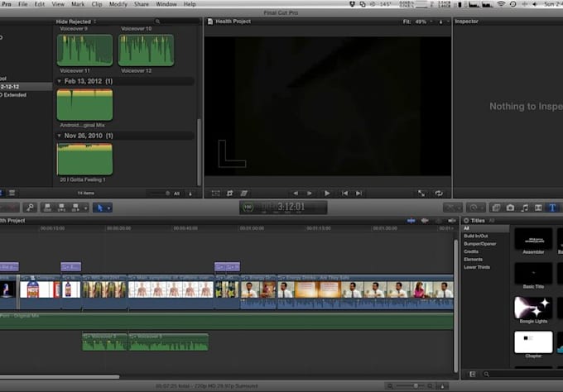Click the macOS volume icon
This screenshot has height=392, width=563.
tap(535, 4)
